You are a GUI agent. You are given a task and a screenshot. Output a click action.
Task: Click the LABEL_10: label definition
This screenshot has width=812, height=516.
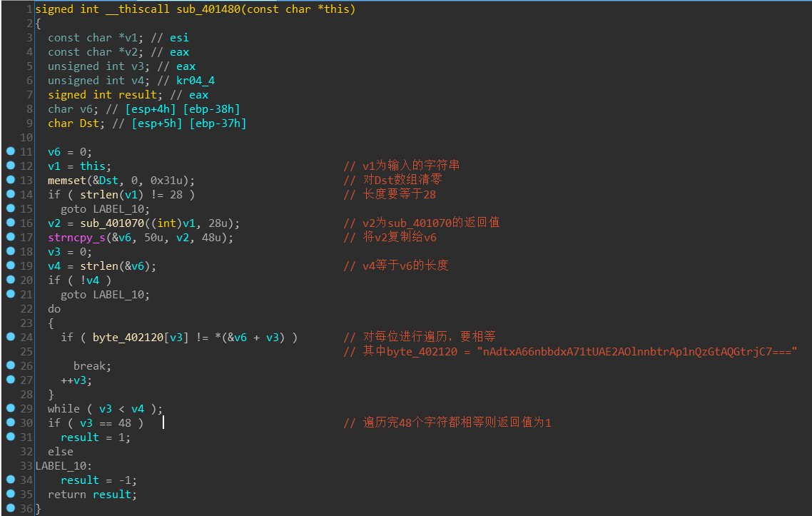point(64,466)
